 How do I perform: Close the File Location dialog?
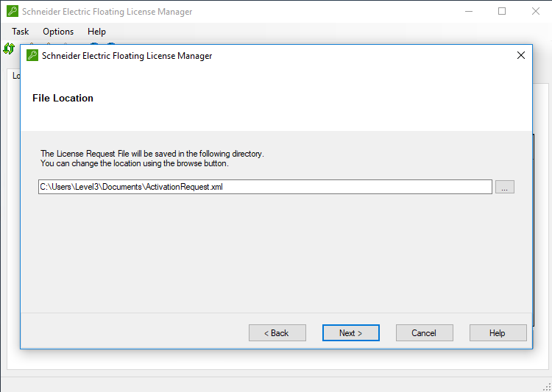coord(520,55)
